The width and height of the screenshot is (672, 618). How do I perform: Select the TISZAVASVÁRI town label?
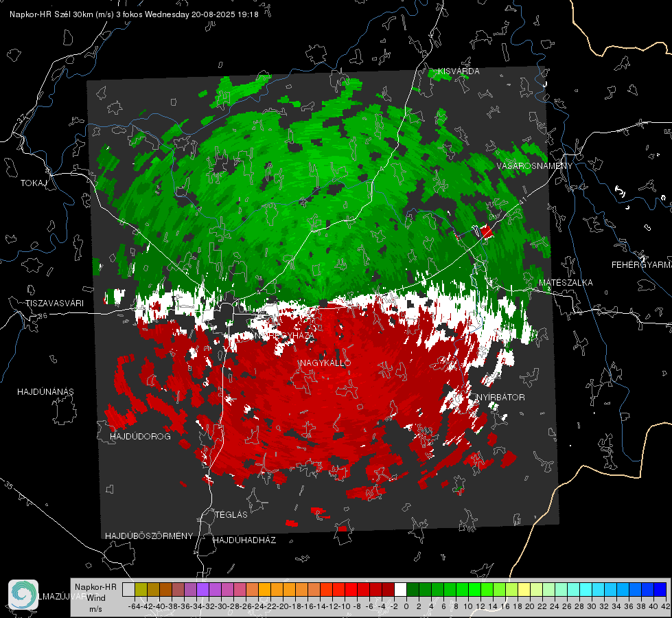tap(54, 304)
